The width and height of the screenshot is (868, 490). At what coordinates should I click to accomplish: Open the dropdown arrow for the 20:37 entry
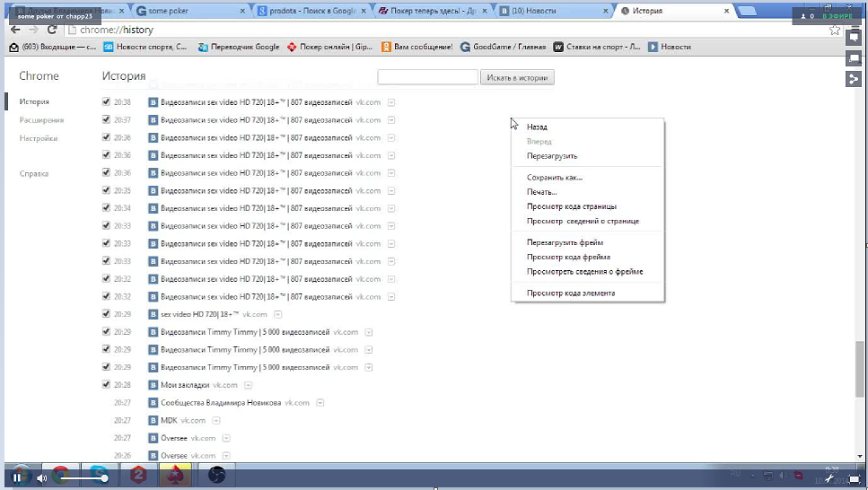pos(391,120)
